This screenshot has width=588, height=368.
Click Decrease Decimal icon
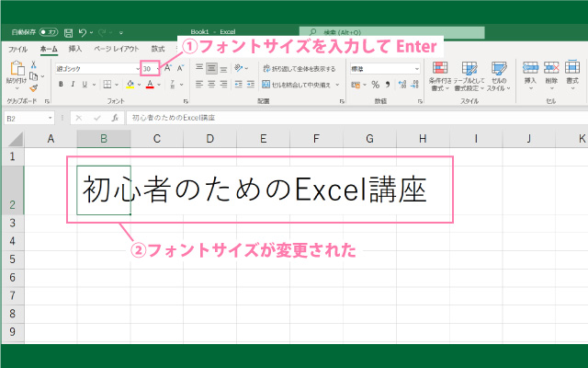coord(414,85)
